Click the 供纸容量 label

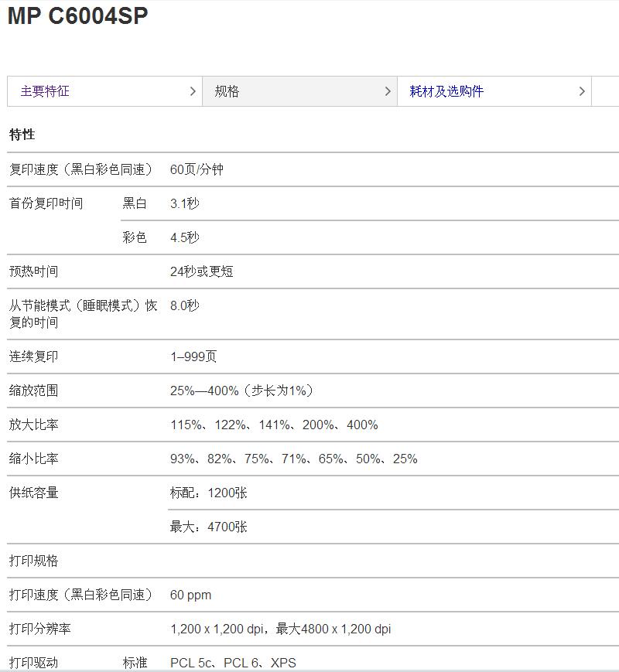click(33, 493)
